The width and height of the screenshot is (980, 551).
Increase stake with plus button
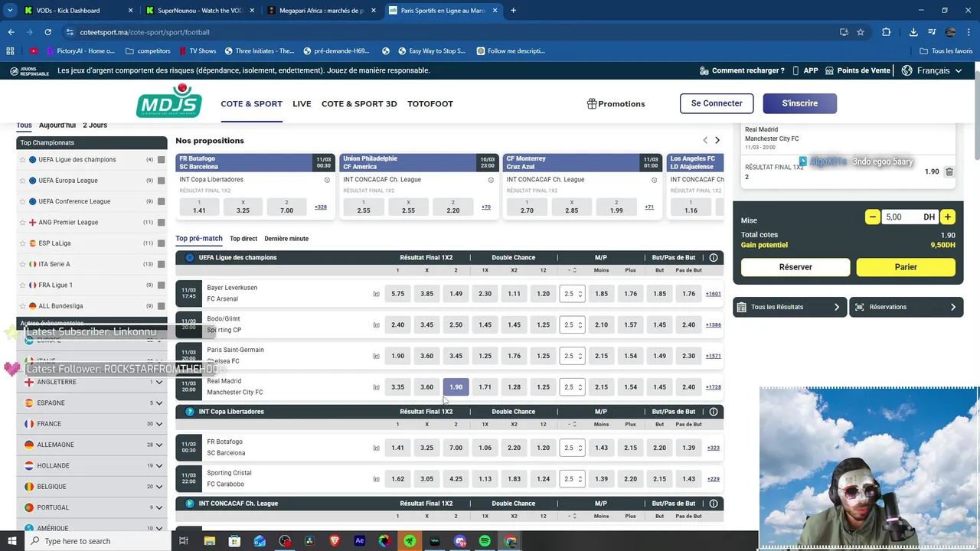[x=948, y=217]
